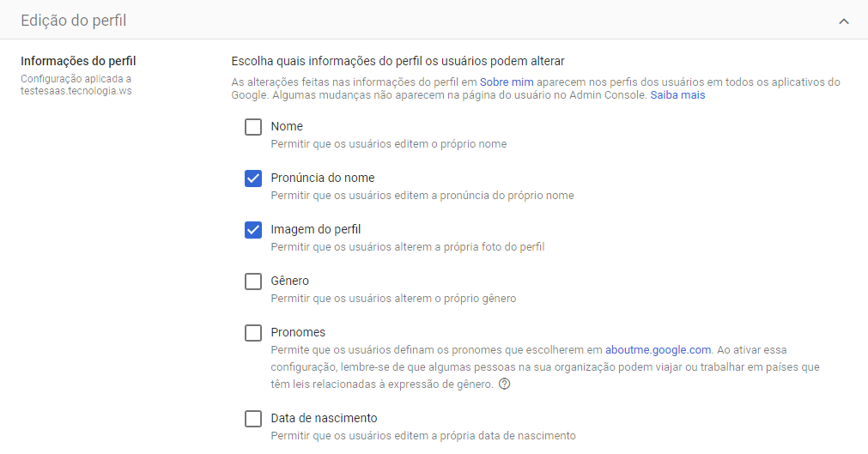Click the Edição do perfil header title
The width and height of the screenshot is (868, 454).
(x=74, y=21)
